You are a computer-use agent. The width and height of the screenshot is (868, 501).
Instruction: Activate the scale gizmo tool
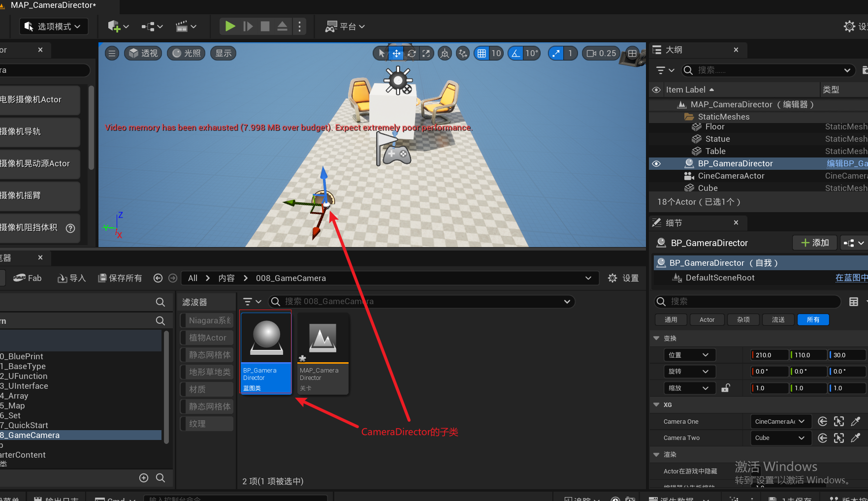pos(426,53)
